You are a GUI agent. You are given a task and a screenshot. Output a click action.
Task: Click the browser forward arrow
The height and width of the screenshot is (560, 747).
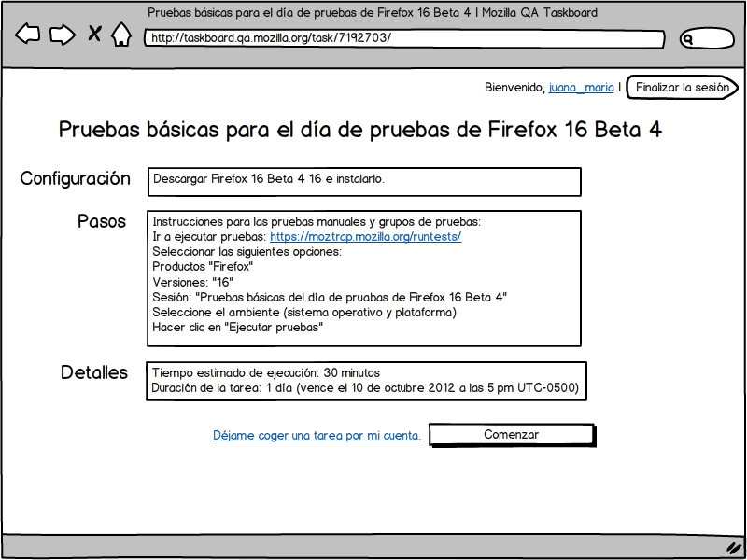[x=63, y=35]
